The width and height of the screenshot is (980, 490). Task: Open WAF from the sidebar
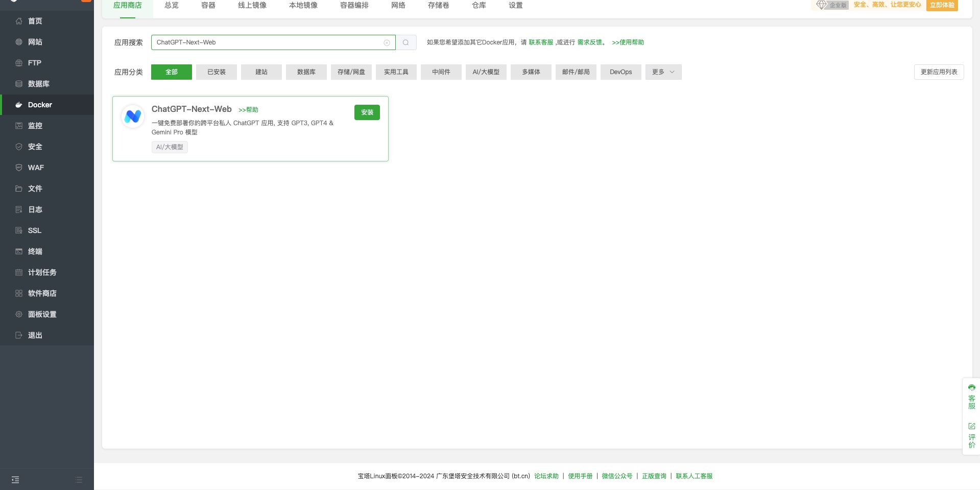coord(36,168)
